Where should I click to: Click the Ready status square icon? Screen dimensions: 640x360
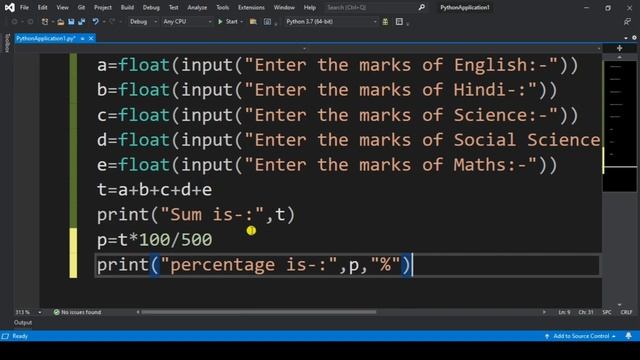[5, 336]
